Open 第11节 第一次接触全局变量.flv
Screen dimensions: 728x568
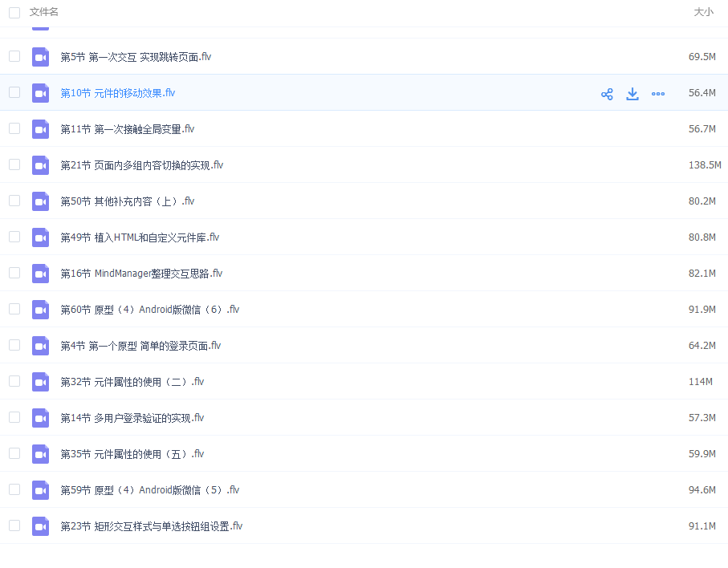127,129
